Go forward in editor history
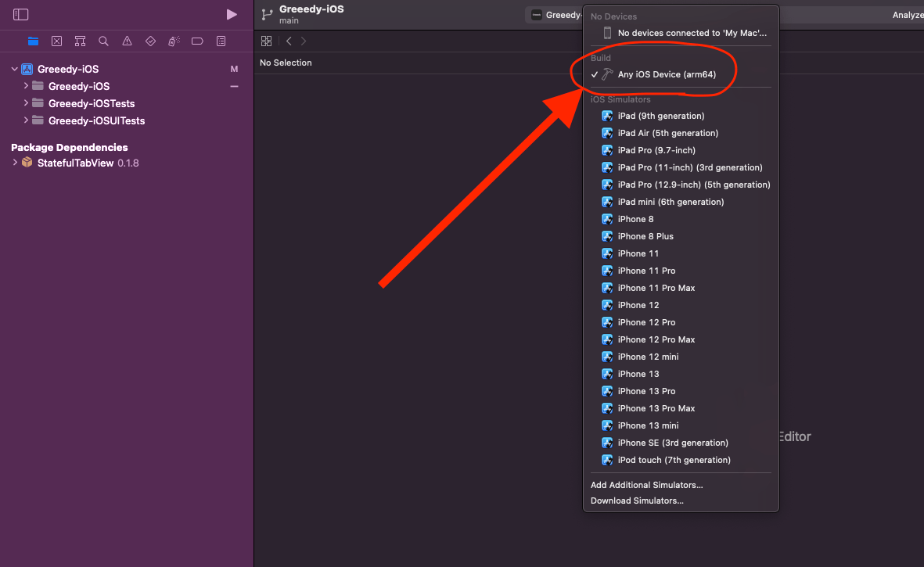This screenshot has width=924, height=567. coord(304,41)
